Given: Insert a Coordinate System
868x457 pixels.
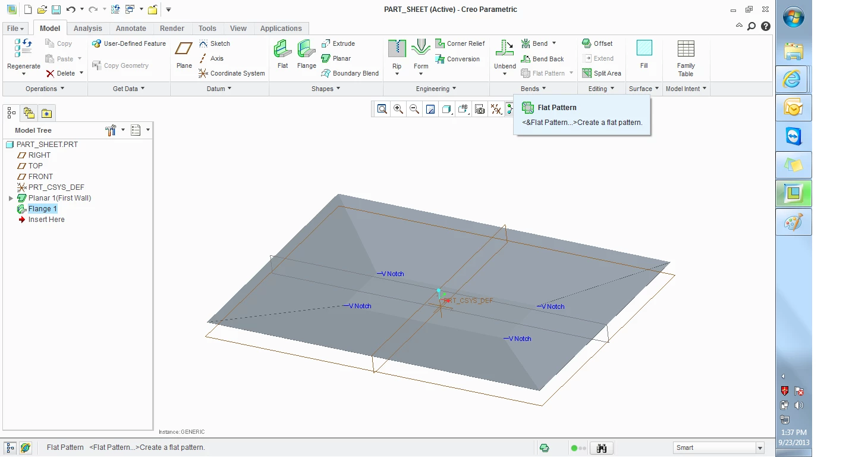Looking at the screenshot, I should click(x=232, y=73).
